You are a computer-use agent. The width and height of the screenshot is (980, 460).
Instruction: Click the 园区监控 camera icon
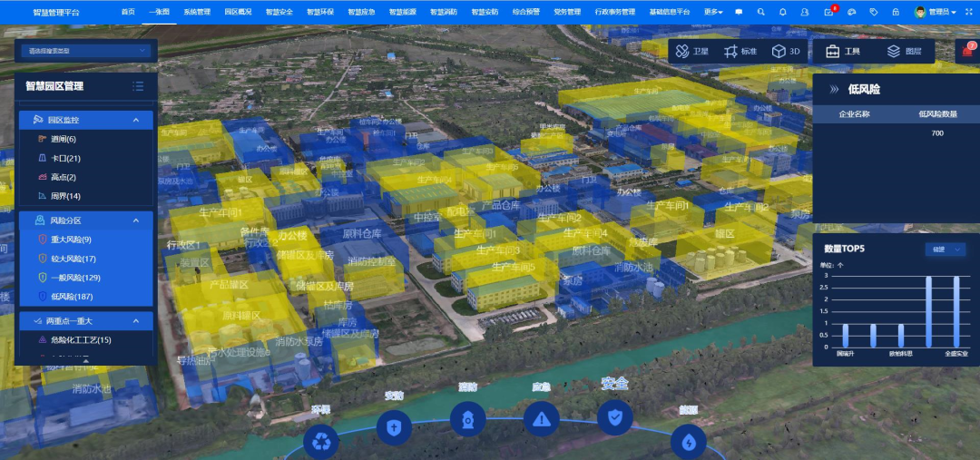38,119
